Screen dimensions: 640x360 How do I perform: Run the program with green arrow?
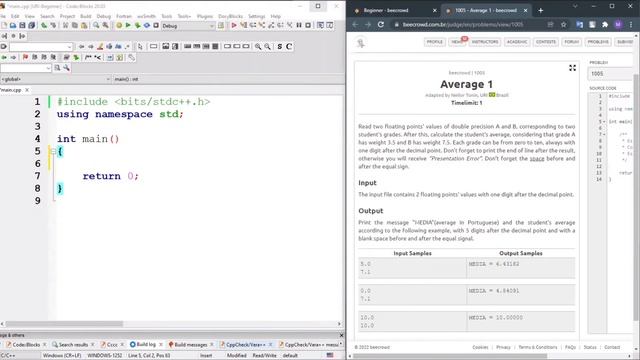(x=128, y=25)
